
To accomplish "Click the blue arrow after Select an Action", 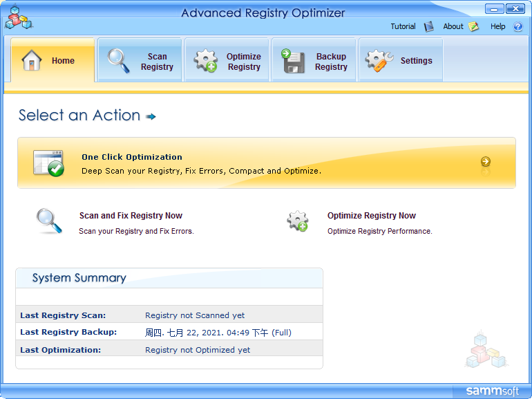I will [x=151, y=116].
